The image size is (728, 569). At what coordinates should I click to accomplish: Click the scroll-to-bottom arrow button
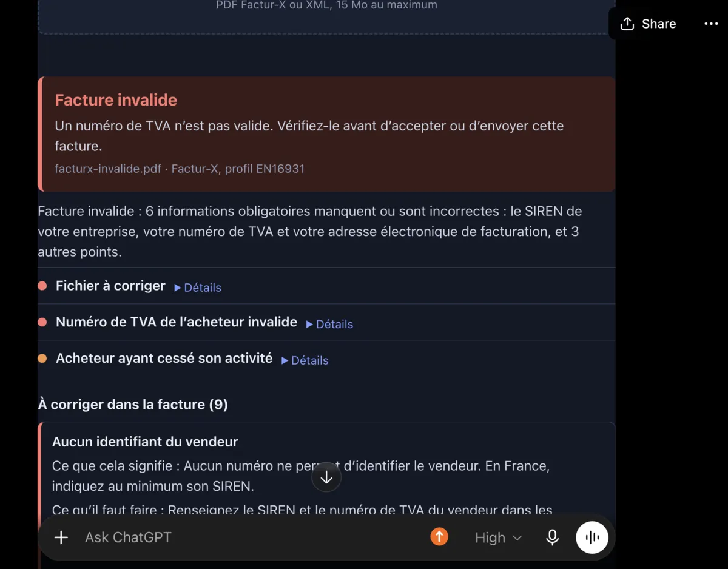point(326,477)
